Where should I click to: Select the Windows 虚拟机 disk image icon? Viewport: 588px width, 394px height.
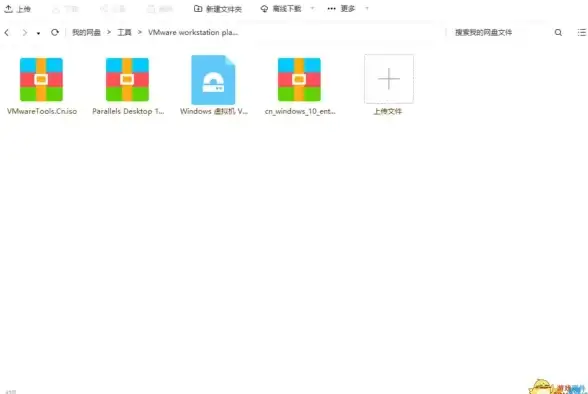click(213, 80)
